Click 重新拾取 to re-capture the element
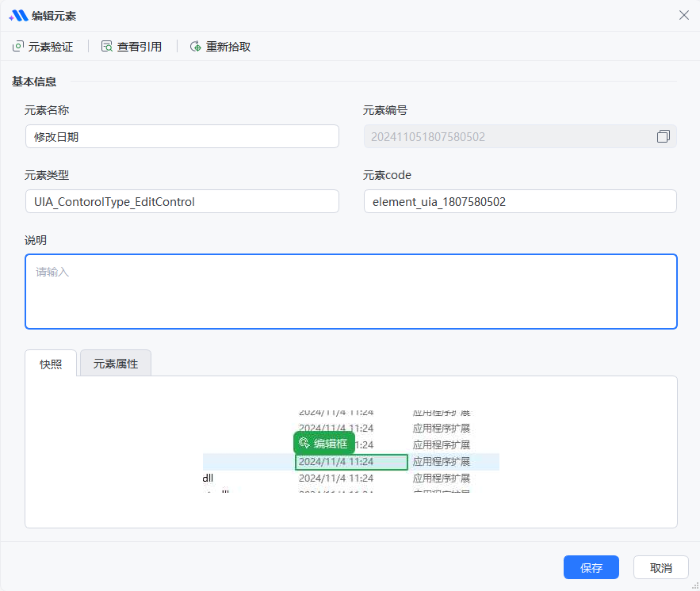 click(x=220, y=47)
